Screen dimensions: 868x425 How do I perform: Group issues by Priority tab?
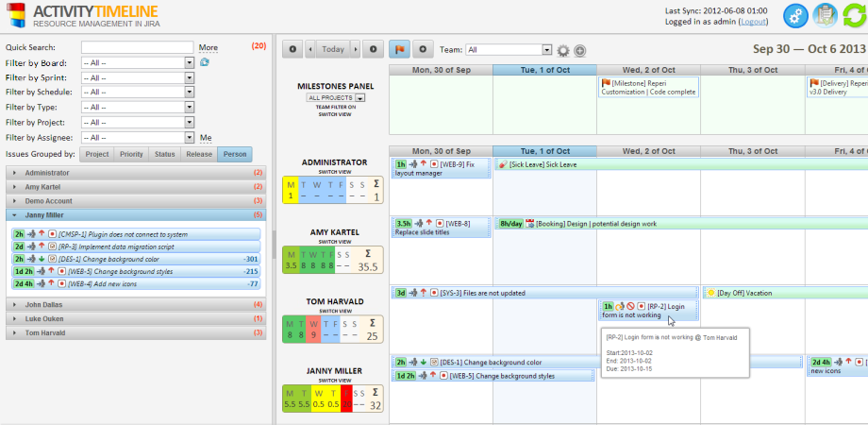pos(131,154)
